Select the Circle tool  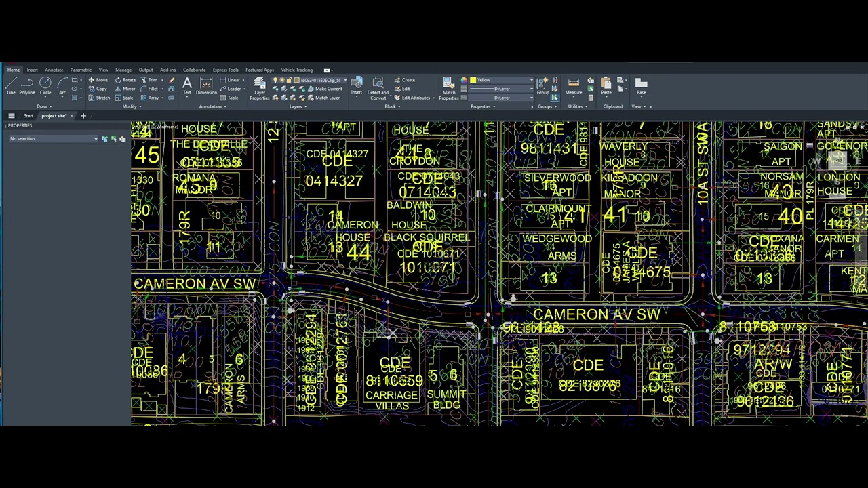pyautogui.click(x=45, y=85)
